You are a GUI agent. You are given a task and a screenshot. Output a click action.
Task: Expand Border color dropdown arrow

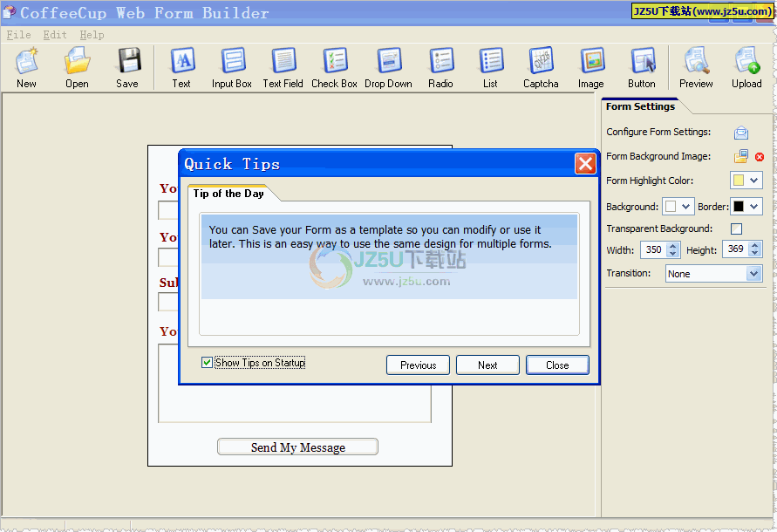coord(753,206)
